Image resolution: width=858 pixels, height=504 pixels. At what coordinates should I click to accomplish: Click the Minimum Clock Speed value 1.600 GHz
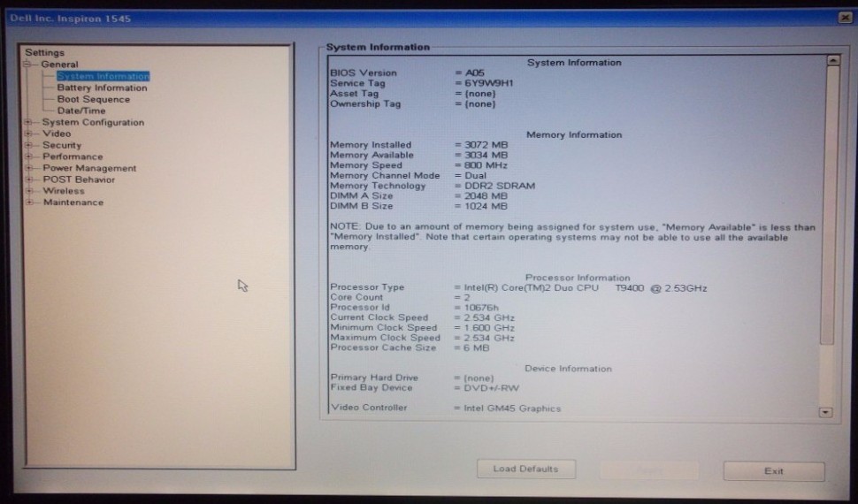pos(489,328)
